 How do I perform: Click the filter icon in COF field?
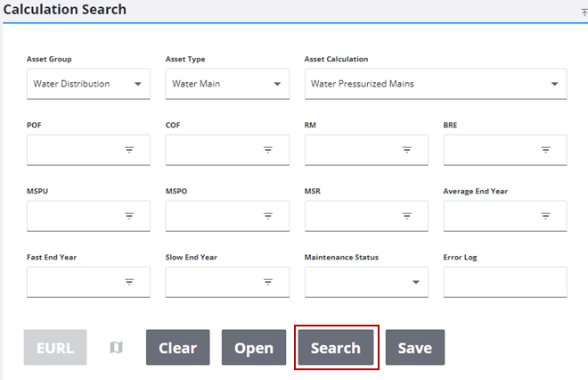click(268, 150)
